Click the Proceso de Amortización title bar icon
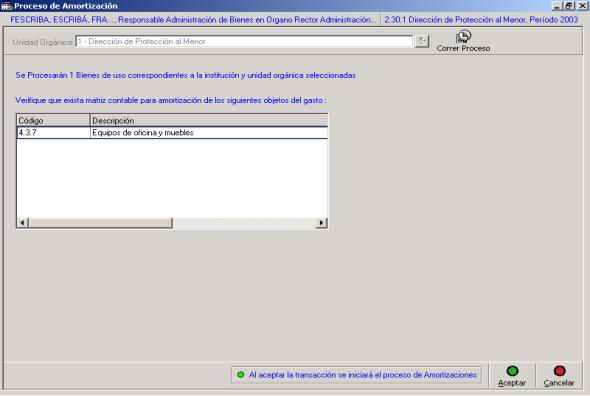590x396 pixels. click(x=6, y=6)
